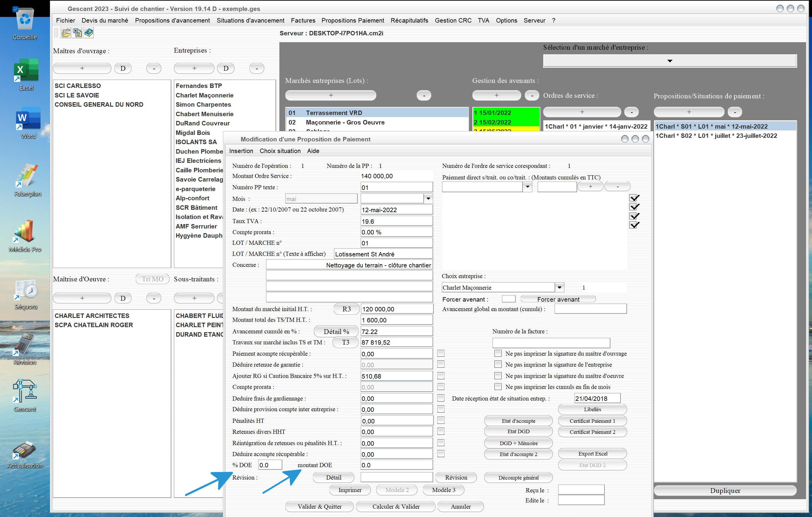Click the Libellés button
The width and height of the screenshot is (812, 517).
(x=593, y=409)
